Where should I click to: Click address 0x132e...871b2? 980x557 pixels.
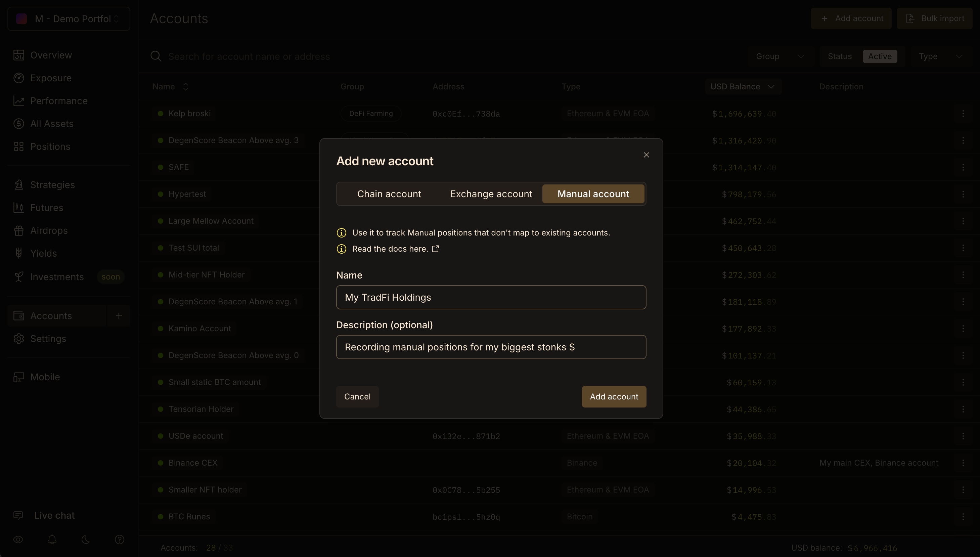466,436
